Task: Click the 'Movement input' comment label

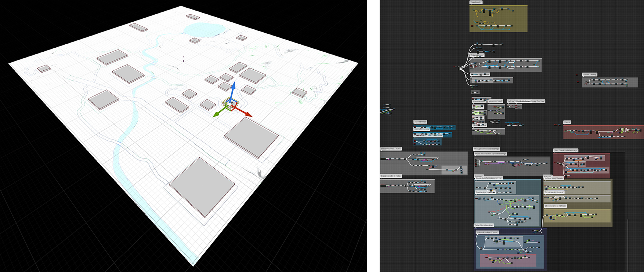Action: pyautogui.click(x=495, y=101)
